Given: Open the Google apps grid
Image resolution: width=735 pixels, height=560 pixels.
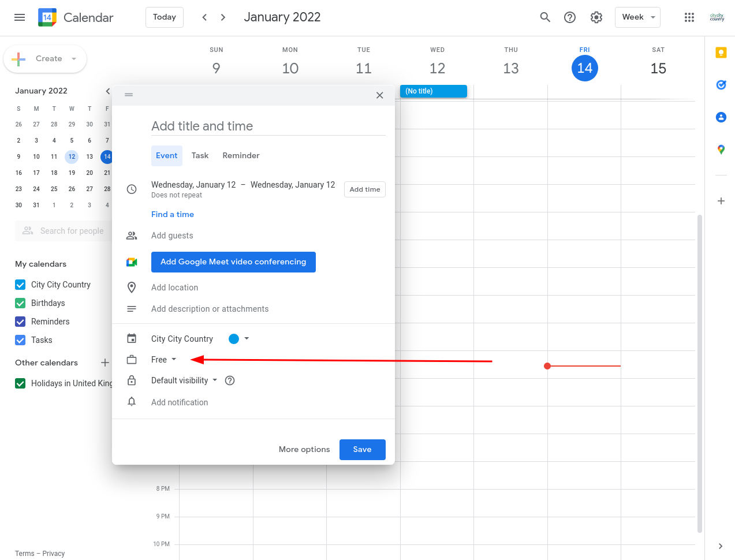Looking at the screenshot, I should pyautogui.click(x=689, y=17).
